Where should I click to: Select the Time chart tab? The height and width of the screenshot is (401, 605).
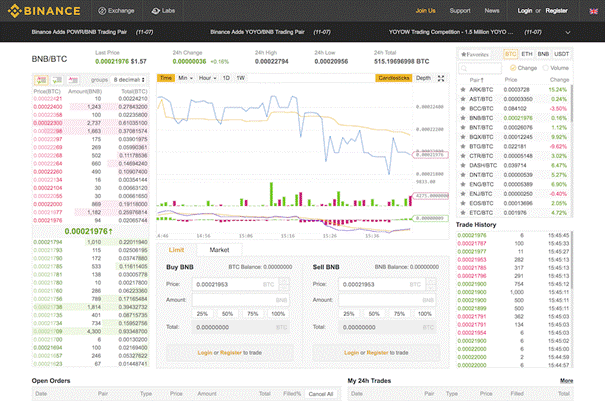166,78
